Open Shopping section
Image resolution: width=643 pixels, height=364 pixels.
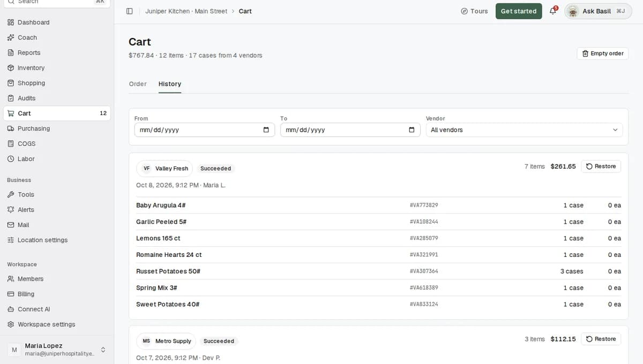point(57,83)
